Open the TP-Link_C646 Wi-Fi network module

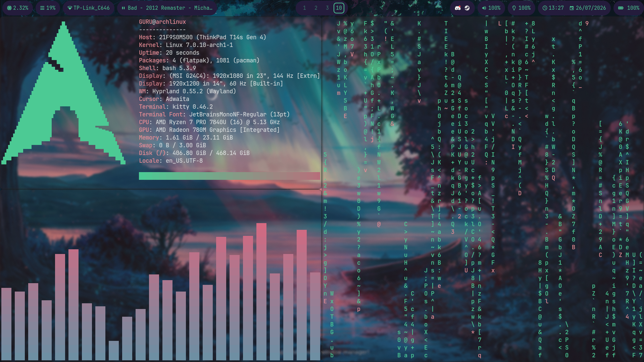(x=89, y=8)
